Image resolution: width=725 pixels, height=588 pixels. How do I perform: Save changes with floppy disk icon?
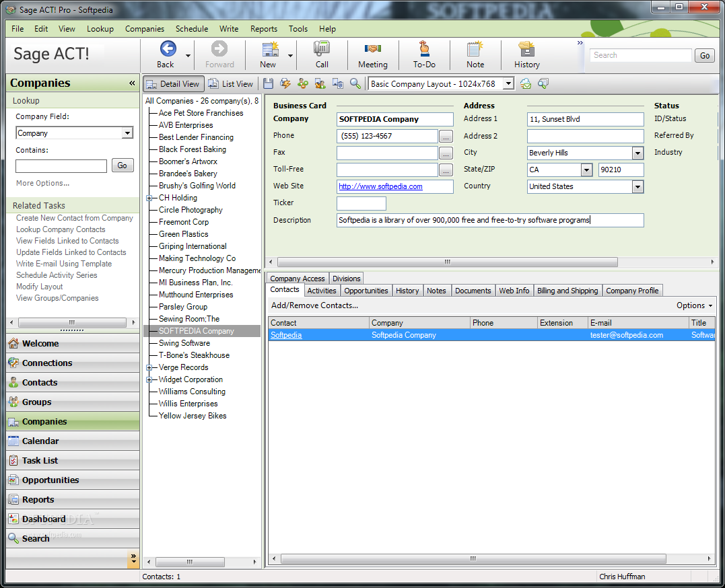coord(268,83)
